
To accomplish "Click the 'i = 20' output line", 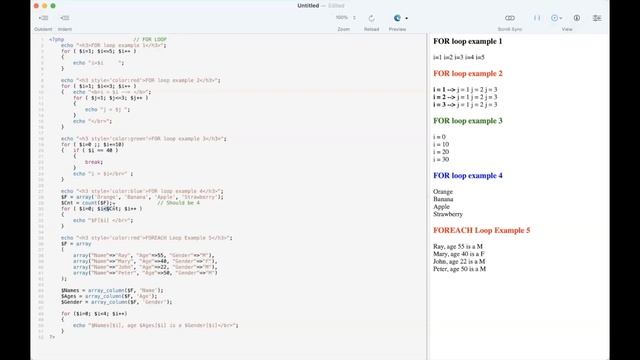I will [x=441, y=152].
